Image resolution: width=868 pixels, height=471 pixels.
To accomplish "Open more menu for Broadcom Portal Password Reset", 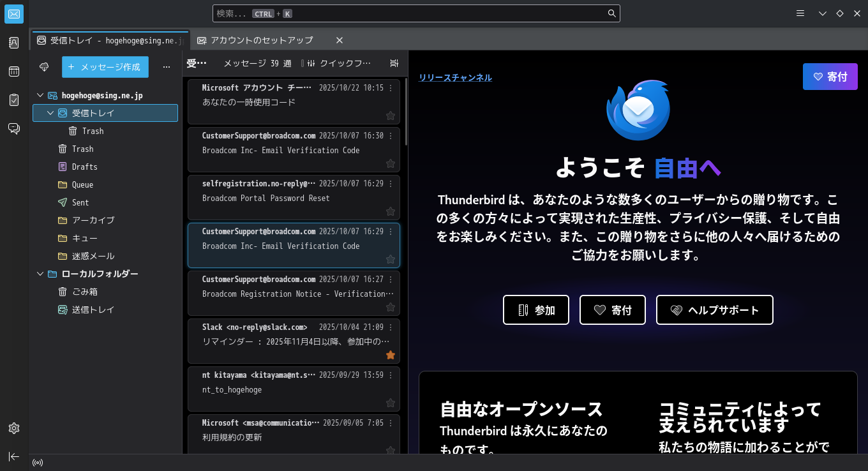I will pos(391,184).
